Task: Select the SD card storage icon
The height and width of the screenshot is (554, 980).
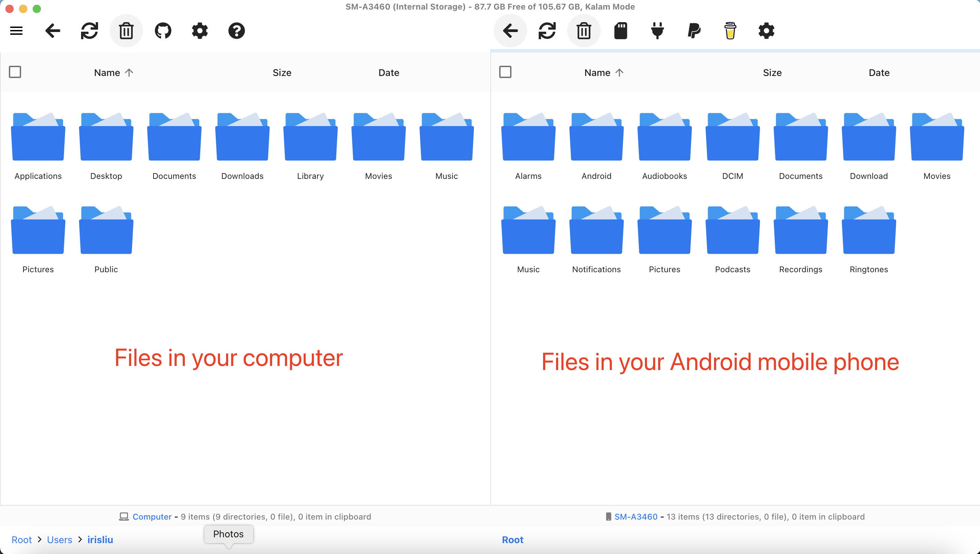Action: click(x=620, y=30)
